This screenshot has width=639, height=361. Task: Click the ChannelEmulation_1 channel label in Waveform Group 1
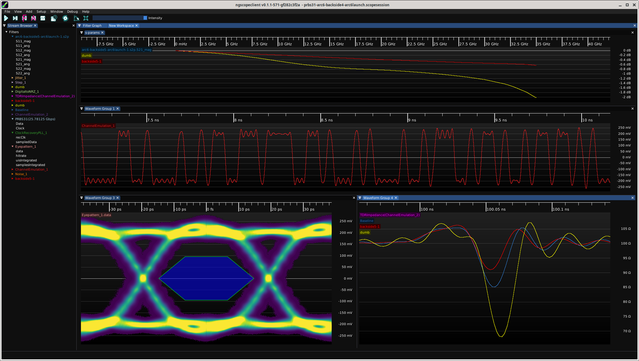(98, 126)
